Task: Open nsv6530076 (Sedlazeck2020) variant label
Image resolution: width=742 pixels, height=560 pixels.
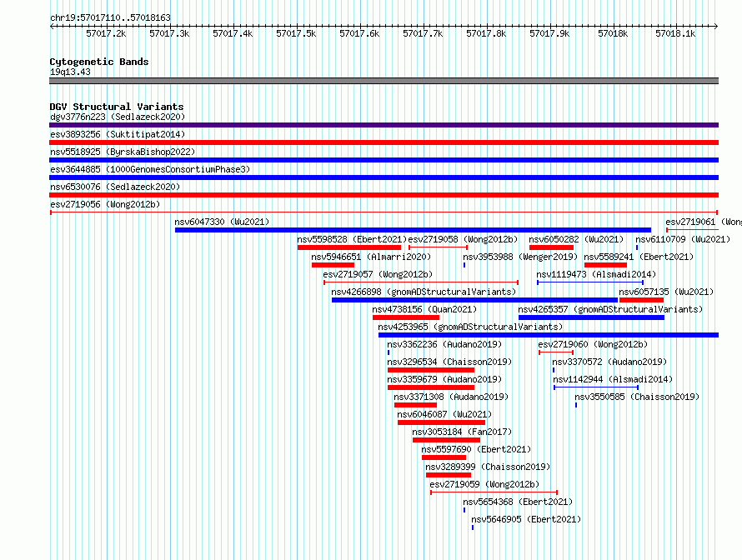Action: tap(115, 187)
